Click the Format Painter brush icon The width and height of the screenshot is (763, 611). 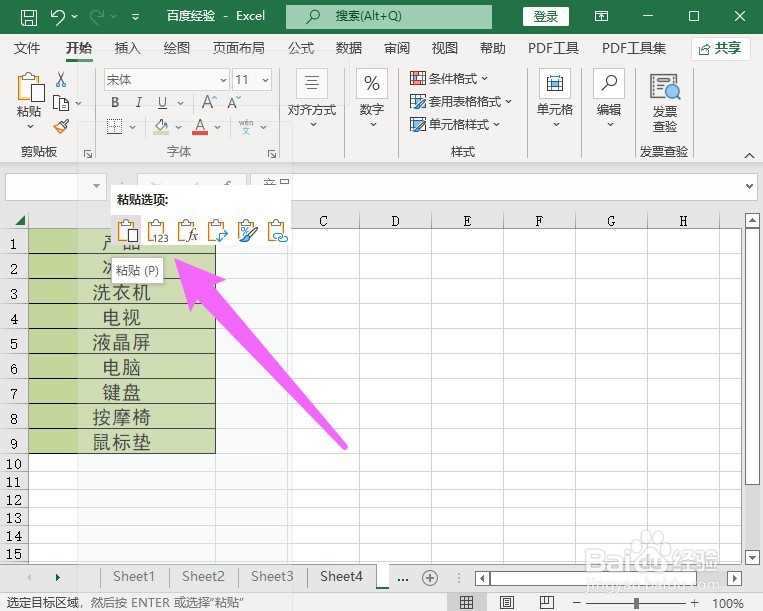(61, 126)
